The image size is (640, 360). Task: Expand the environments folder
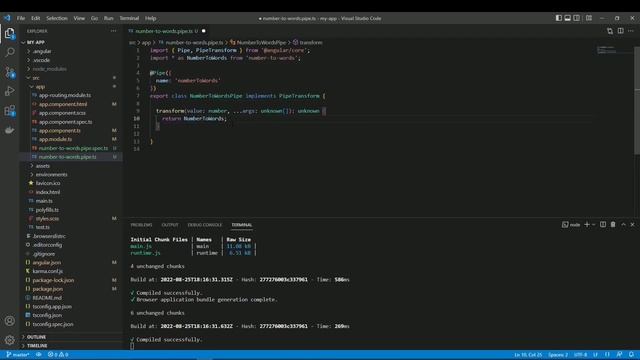point(51,175)
